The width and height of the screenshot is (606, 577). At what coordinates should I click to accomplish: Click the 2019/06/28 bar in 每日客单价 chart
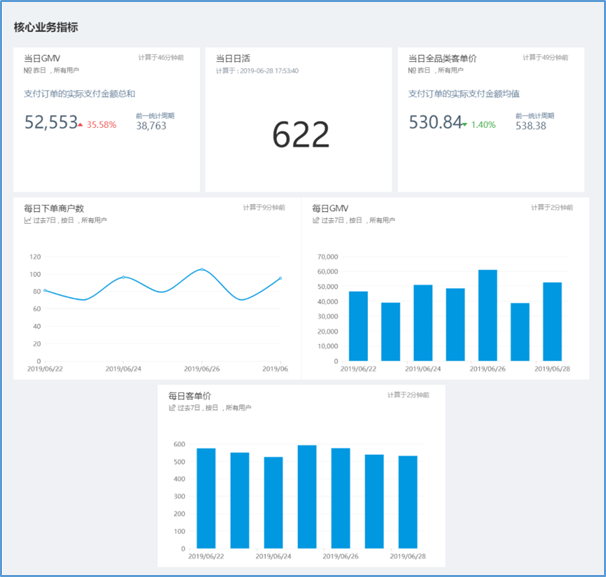408,502
